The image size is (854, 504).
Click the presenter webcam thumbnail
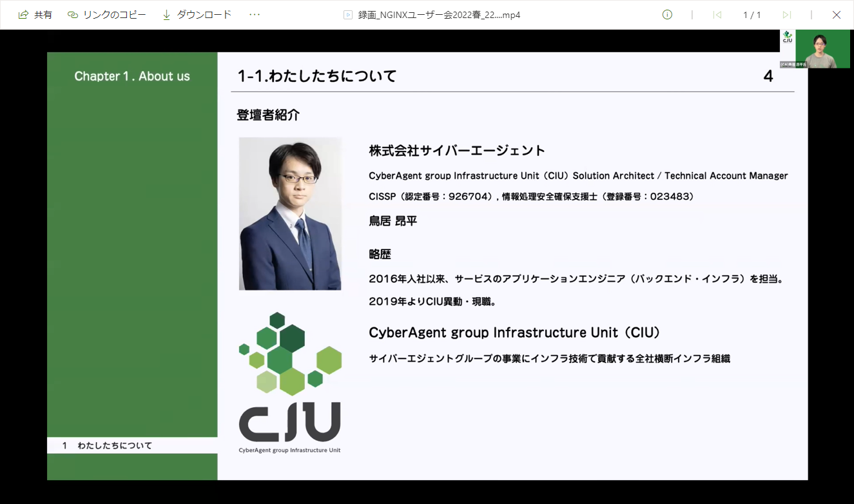point(822,49)
